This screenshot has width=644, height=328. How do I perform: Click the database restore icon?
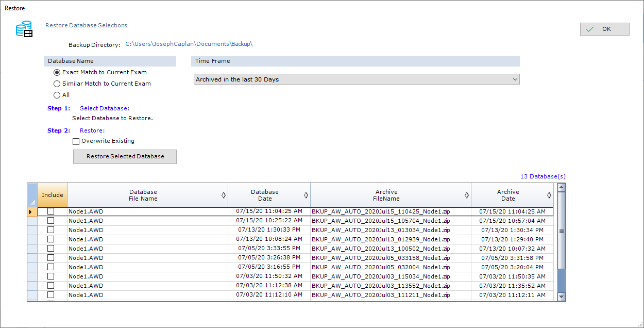[x=24, y=29]
